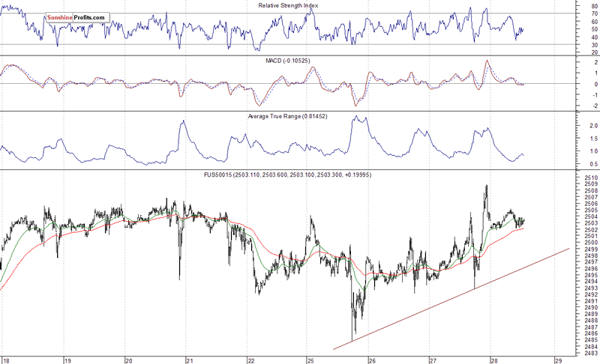
Task: Click the SunshineProfits.com watermark logo
Action: (x=78, y=17)
